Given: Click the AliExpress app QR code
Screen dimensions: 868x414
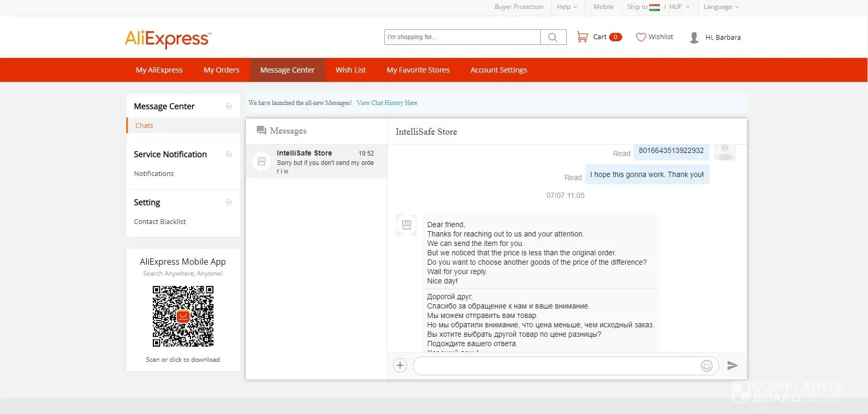Looking at the screenshot, I should (x=183, y=316).
